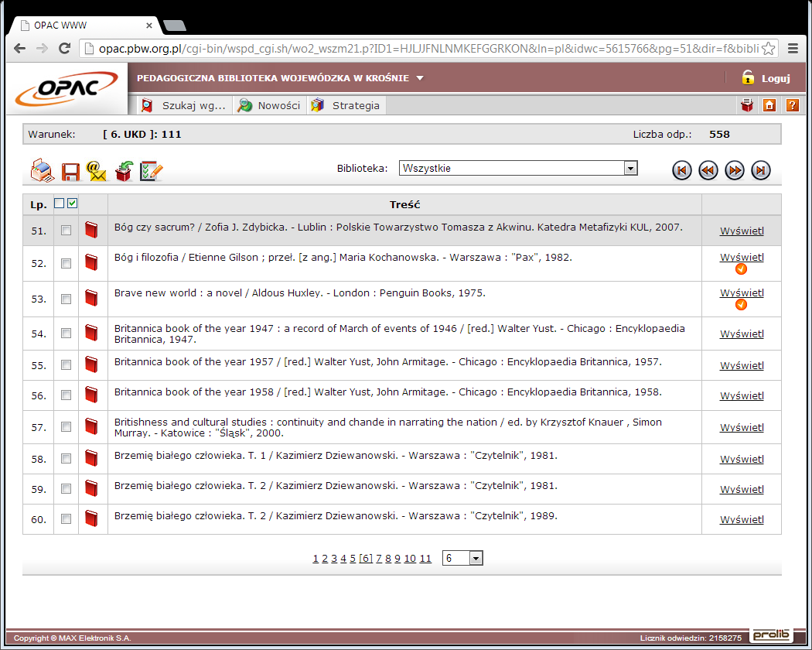Click Wyświetl for row 54
Viewport: 812px width, 650px height.
pyautogui.click(x=742, y=334)
